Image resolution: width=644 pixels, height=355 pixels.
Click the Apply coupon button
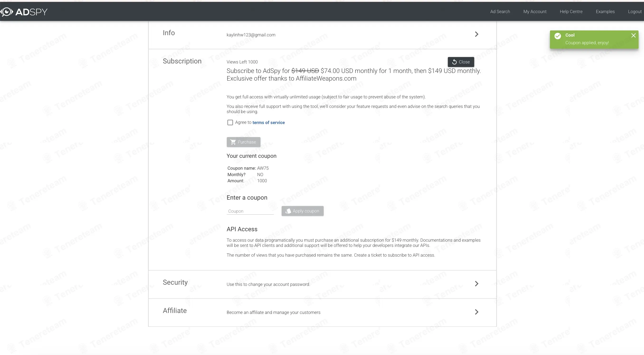pyautogui.click(x=303, y=211)
